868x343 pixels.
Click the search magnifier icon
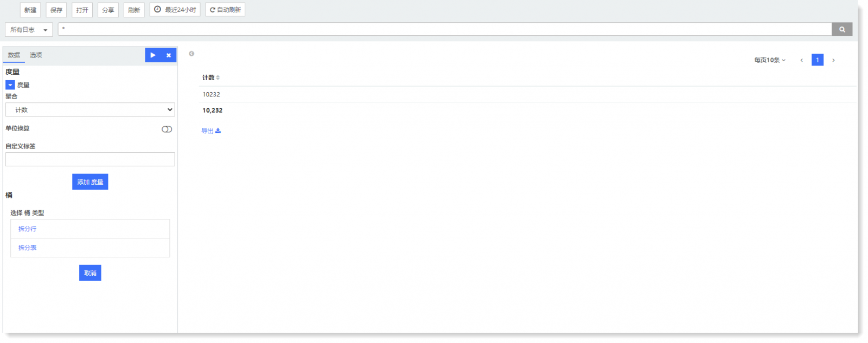tap(842, 29)
